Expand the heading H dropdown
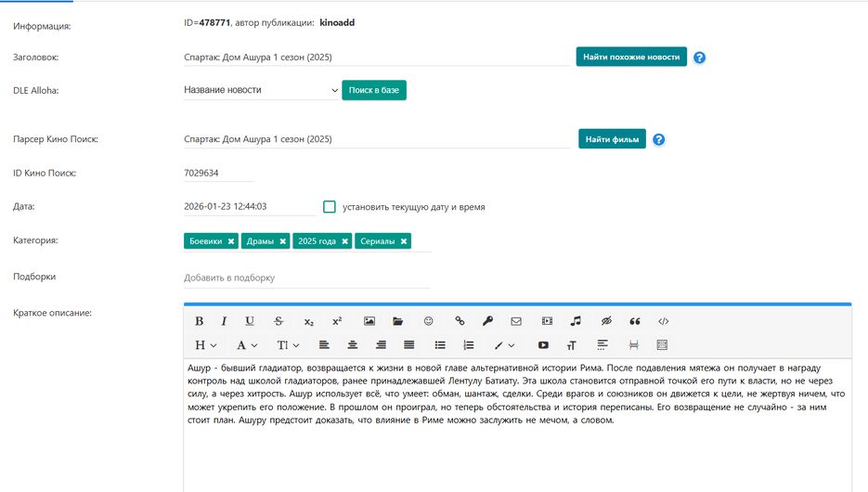 (x=205, y=345)
